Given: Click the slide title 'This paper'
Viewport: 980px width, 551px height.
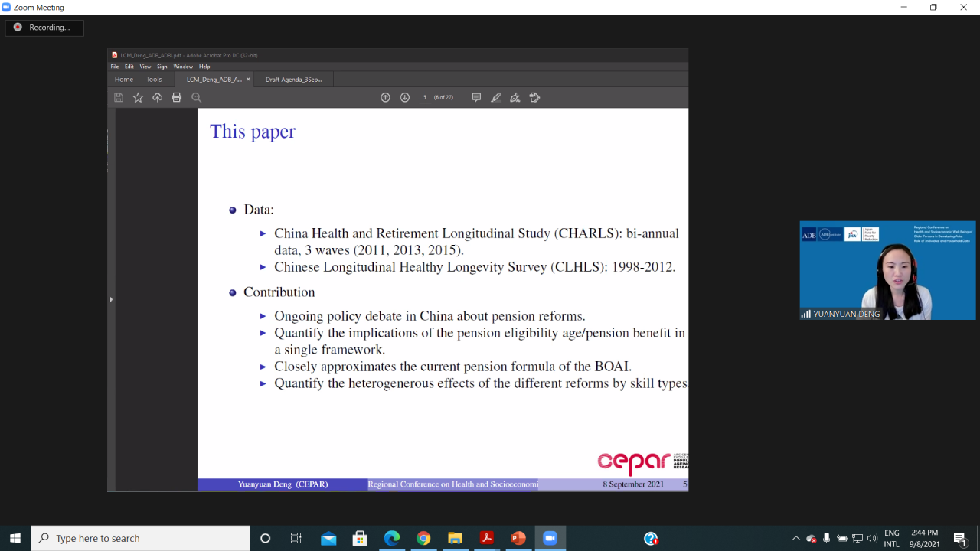Looking at the screenshot, I should pos(253,132).
